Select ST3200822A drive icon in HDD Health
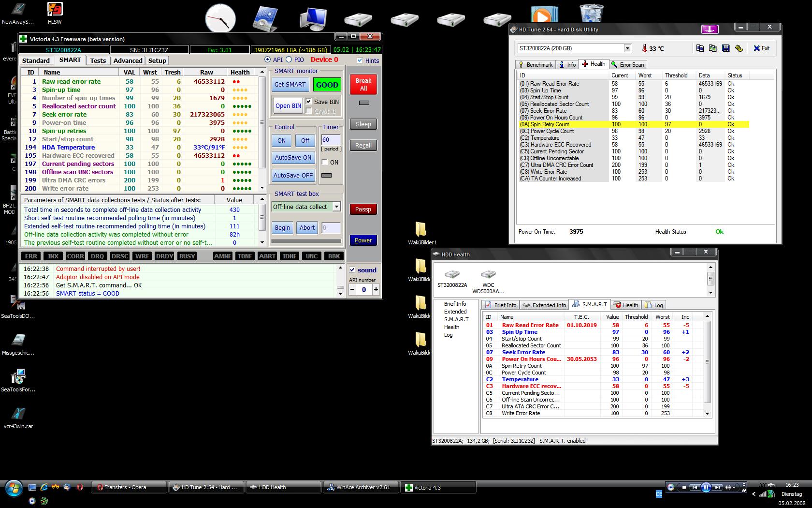812x508 pixels. tap(452, 278)
